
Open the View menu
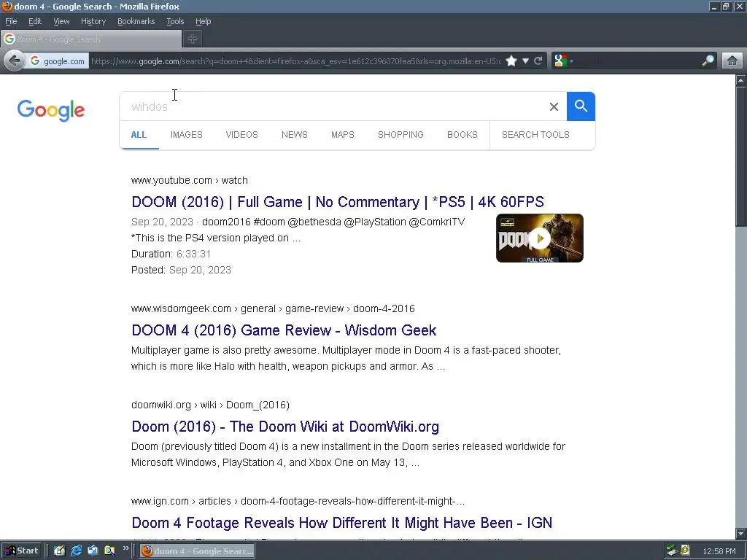61,21
